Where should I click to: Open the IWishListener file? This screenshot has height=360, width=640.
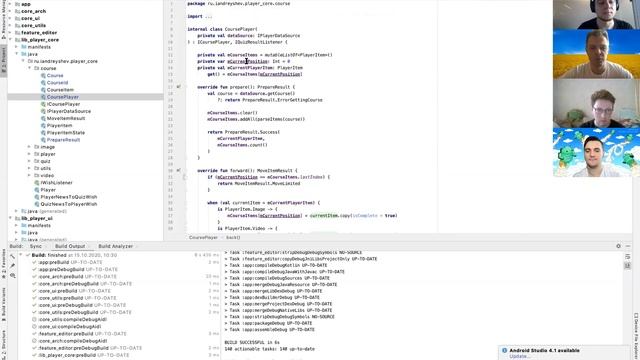point(56,182)
